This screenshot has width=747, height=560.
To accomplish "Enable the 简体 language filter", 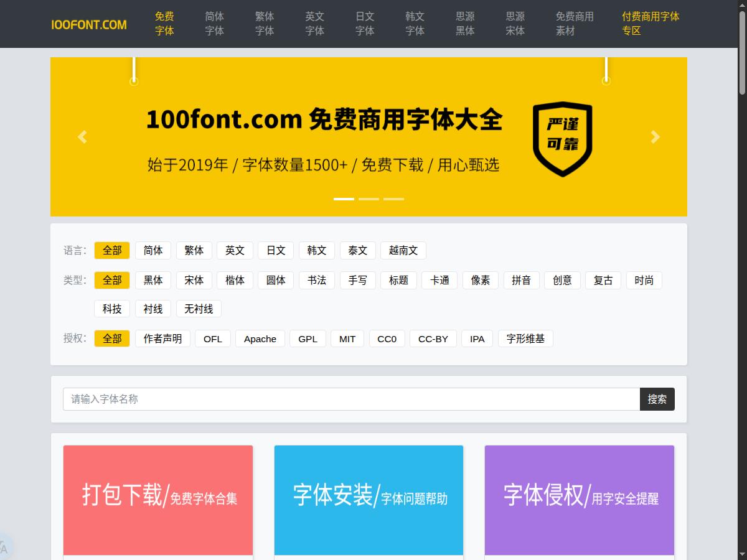I will [x=153, y=250].
